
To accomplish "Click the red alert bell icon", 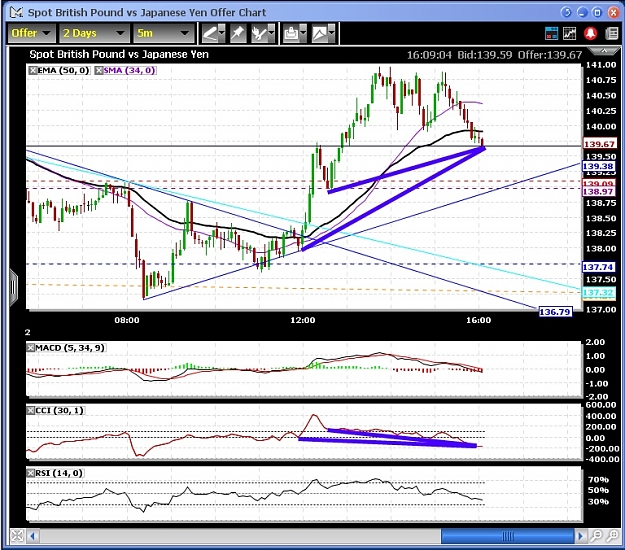I will (590, 33).
